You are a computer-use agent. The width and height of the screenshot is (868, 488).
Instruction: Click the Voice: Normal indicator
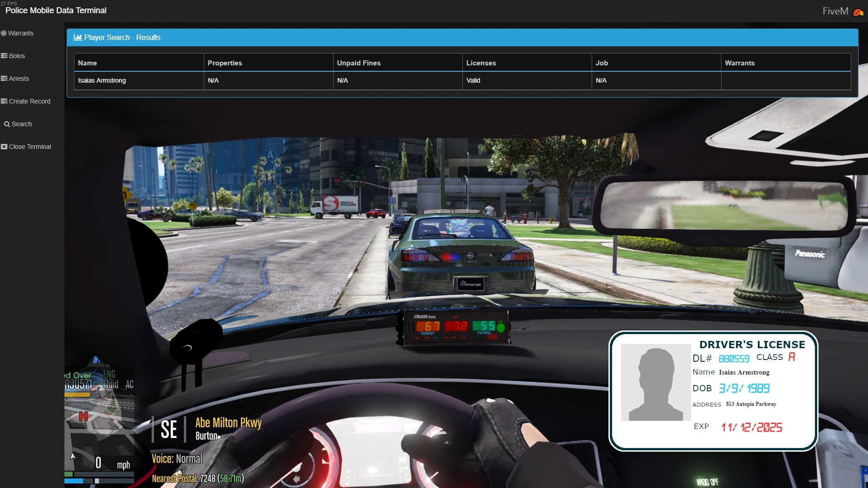(177, 458)
